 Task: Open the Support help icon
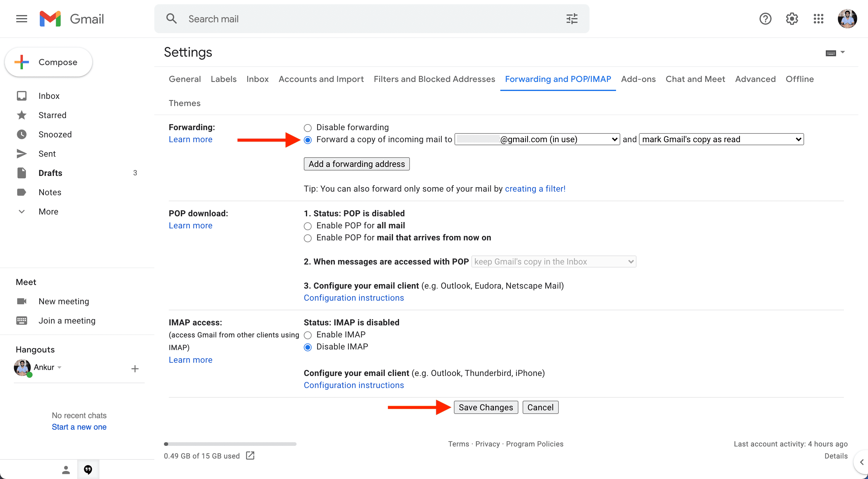tap(765, 19)
